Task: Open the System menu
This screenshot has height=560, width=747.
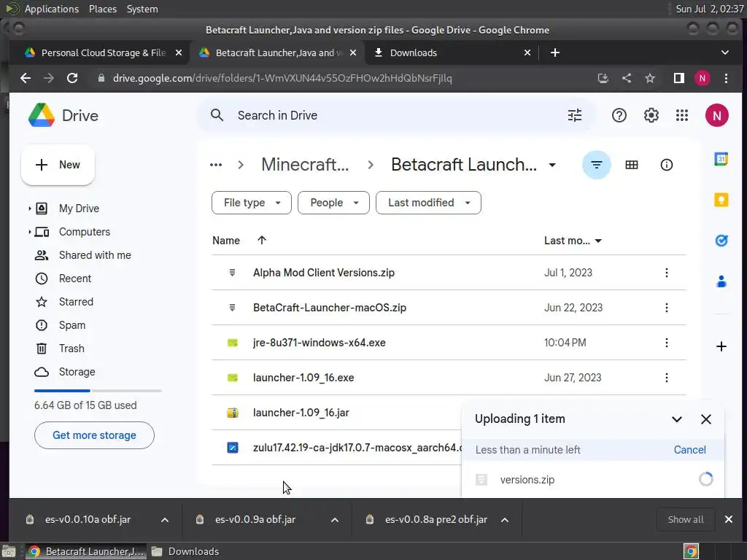Action: (x=142, y=9)
